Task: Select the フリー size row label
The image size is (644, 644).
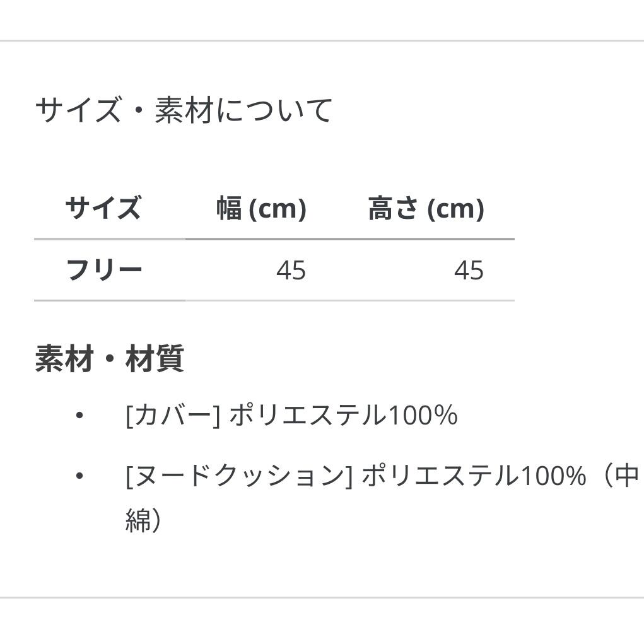Action: coord(104,270)
